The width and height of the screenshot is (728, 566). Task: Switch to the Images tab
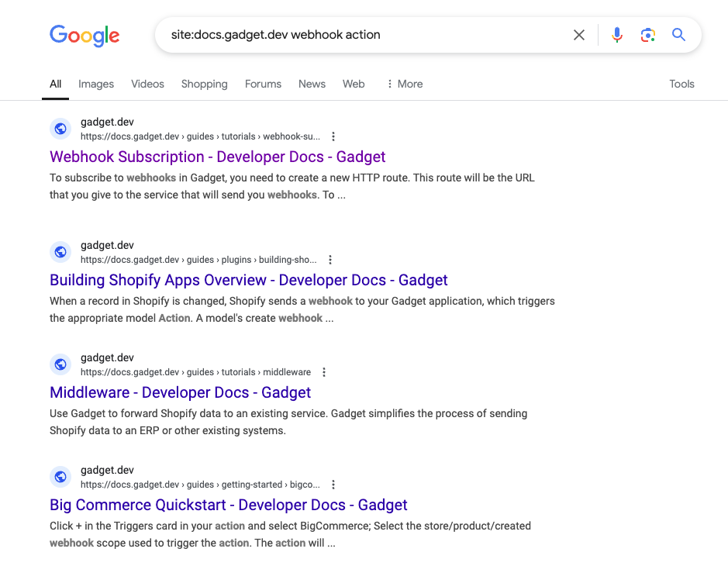96,84
